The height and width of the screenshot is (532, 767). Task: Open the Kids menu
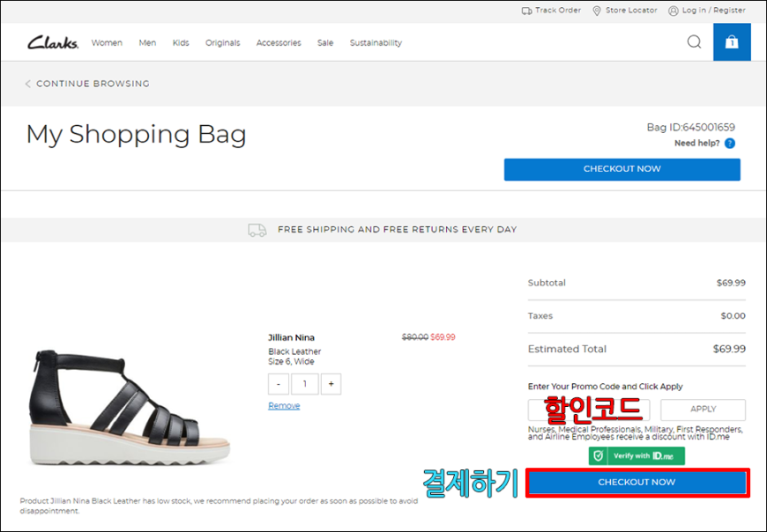[181, 43]
